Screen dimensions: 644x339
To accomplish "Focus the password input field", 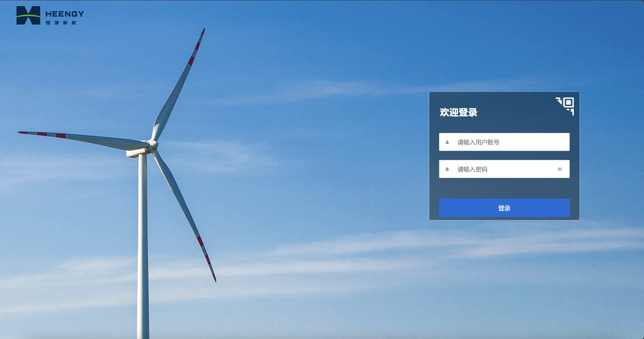I will point(504,169).
